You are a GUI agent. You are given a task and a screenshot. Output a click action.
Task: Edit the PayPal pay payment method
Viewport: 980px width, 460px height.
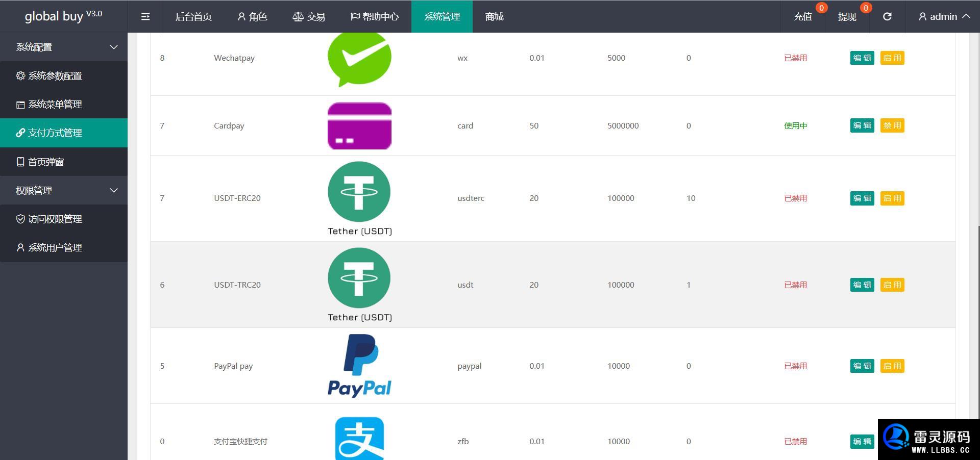pyautogui.click(x=862, y=366)
